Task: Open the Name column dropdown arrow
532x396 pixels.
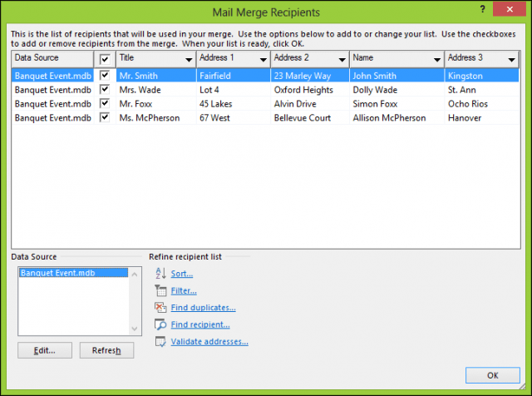Action: [x=437, y=60]
